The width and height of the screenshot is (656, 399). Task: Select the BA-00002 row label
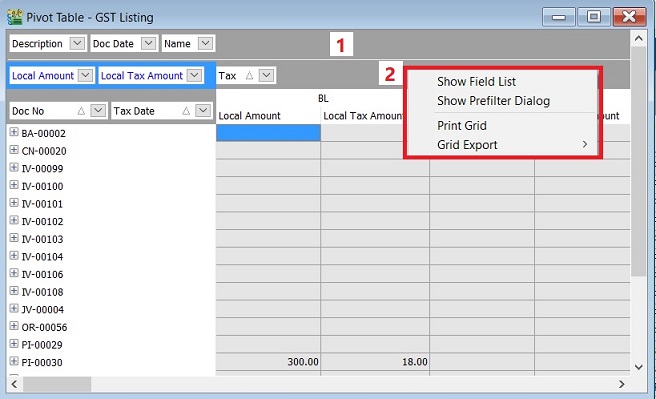click(44, 133)
